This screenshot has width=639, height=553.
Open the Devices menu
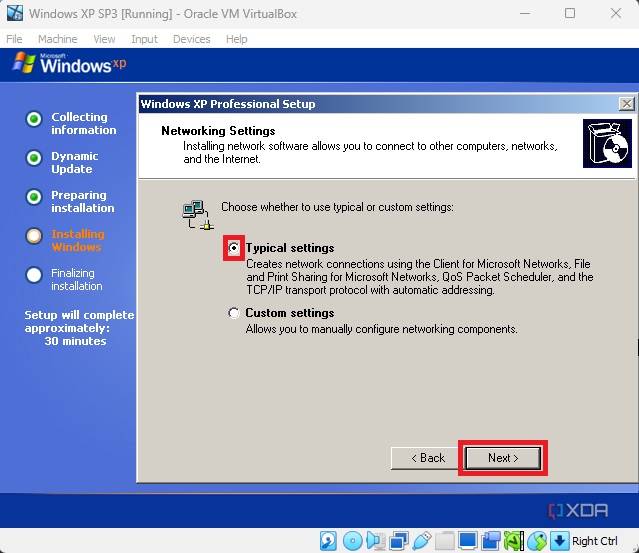pos(192,39)
